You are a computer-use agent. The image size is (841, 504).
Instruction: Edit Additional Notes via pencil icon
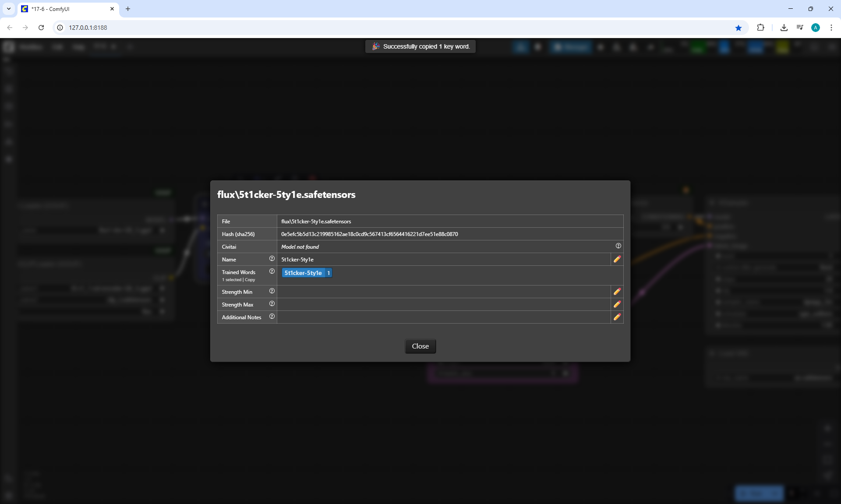click(x=617, y=317)
